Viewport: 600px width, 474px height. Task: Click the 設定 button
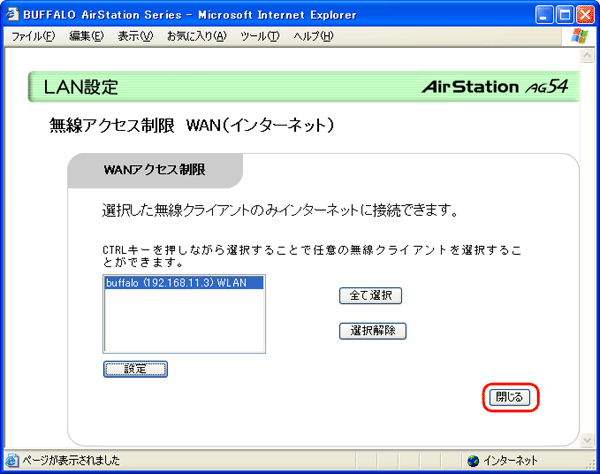coord(135,369)
